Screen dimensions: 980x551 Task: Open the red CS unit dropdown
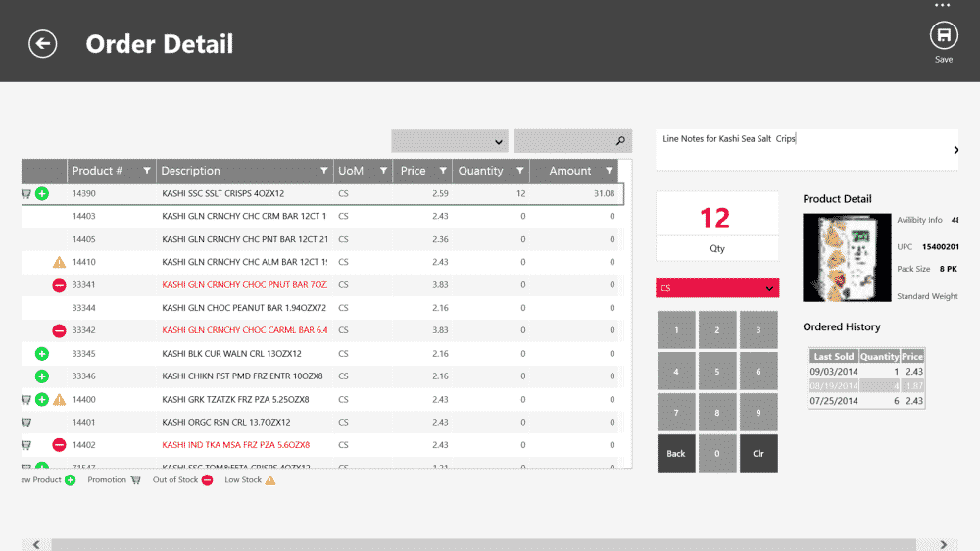717,288
